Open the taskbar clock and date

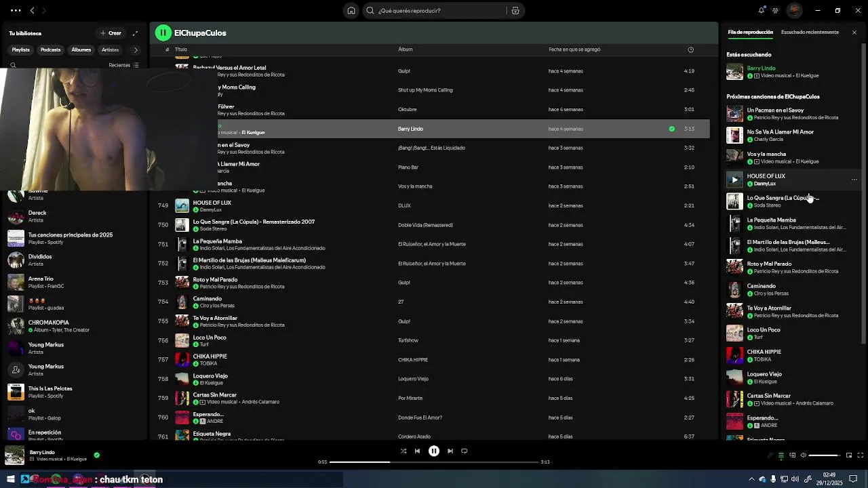[x=829, y=479]
